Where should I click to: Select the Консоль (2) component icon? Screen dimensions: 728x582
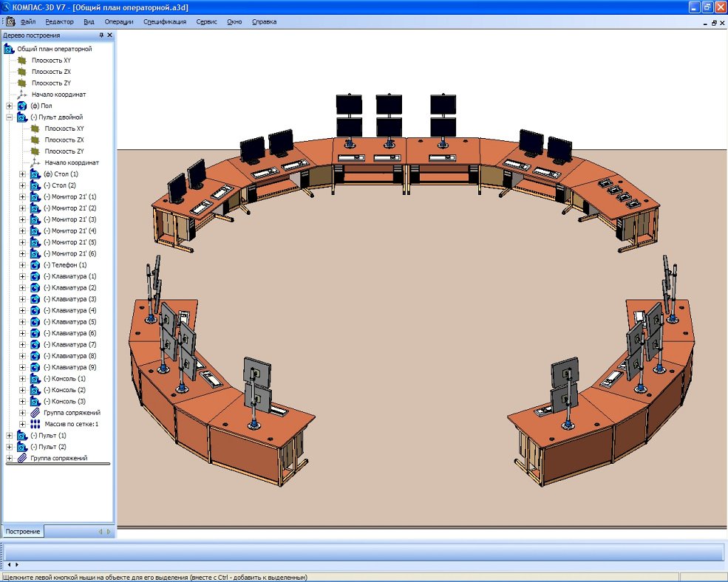[35, 390]
